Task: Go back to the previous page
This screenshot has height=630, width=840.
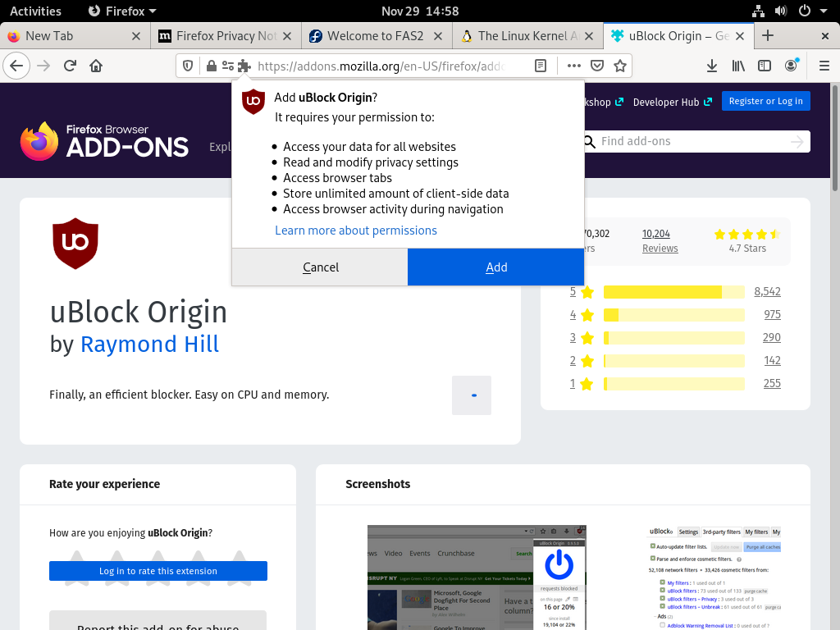Action: pyautogui.click(x=16, y=66)
